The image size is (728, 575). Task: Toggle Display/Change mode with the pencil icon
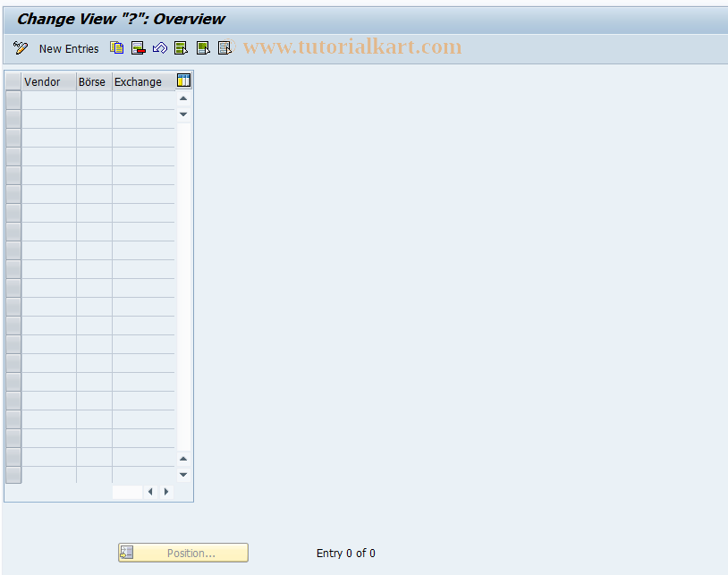tap(20, 48)
